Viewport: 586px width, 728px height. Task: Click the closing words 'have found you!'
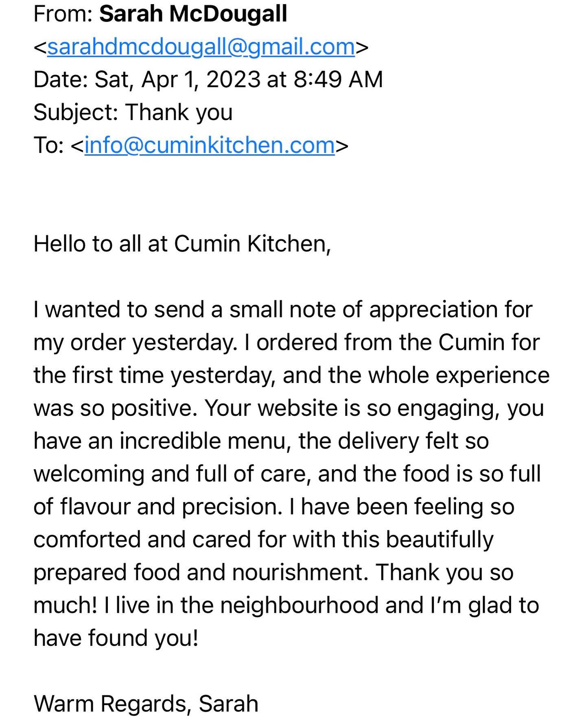pos(116,638)
